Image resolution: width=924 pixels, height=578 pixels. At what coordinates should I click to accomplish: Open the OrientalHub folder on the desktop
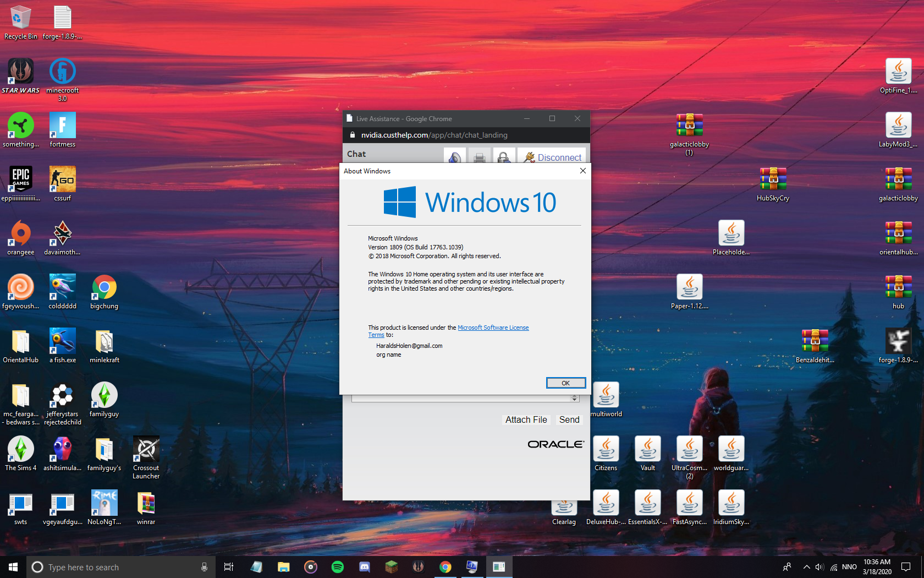click(20, 346)
